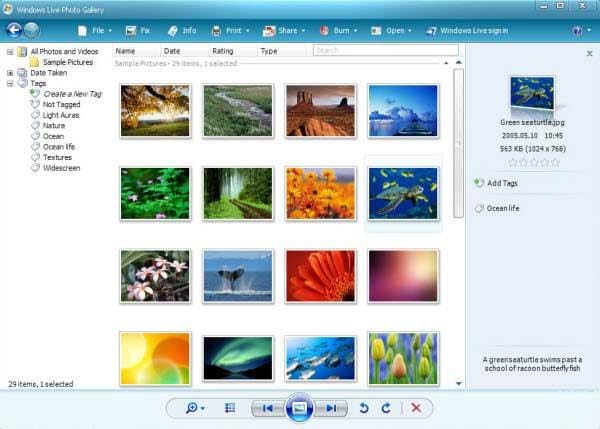Select the forest path thumbnail

(238, 193)
